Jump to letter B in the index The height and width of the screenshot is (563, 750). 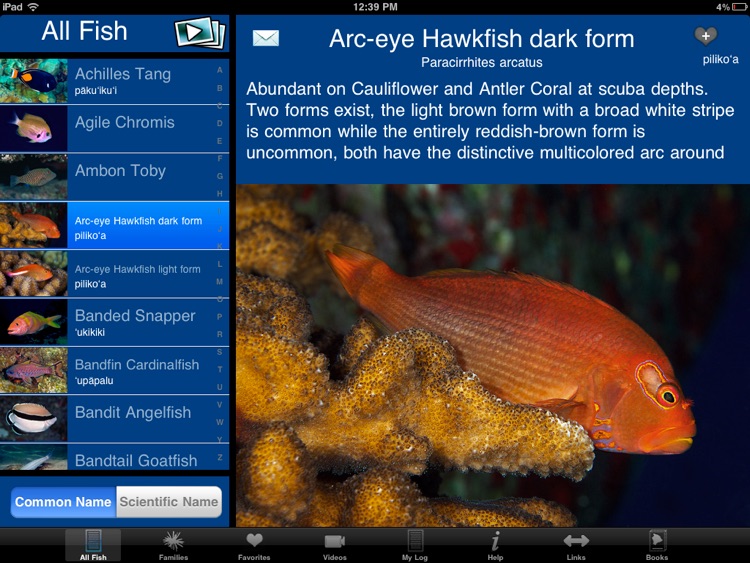pyautogui.click(x=220, y=88)
